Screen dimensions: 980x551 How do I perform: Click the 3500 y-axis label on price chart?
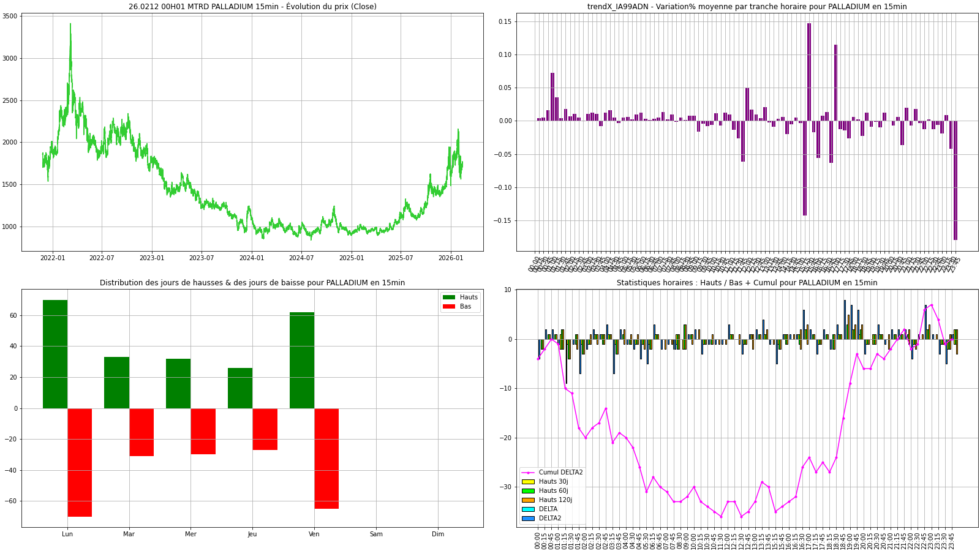click(x=11, y=17)
